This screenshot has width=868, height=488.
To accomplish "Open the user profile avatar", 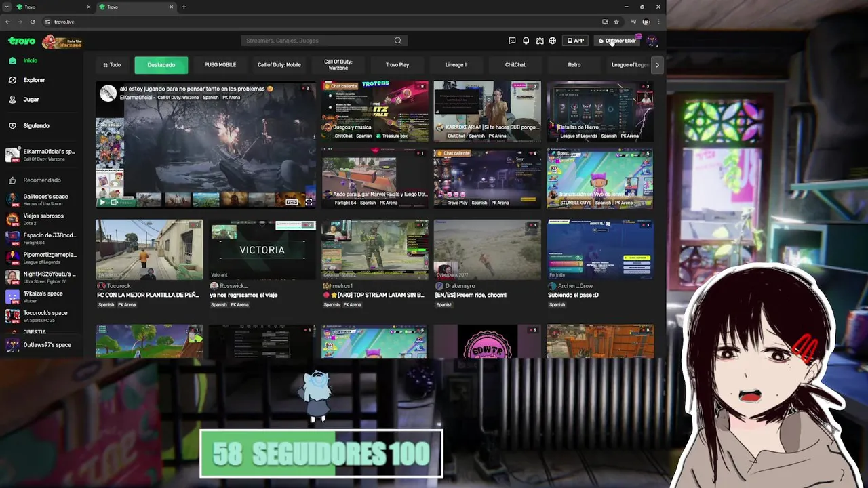I will [x=652, y=41].
